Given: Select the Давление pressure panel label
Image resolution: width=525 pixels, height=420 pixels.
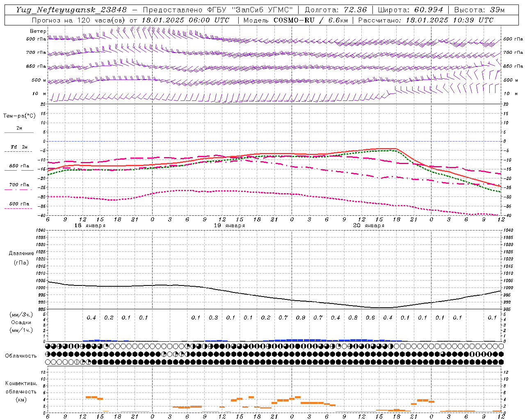Looking at the screenshot, I should 21,253.
